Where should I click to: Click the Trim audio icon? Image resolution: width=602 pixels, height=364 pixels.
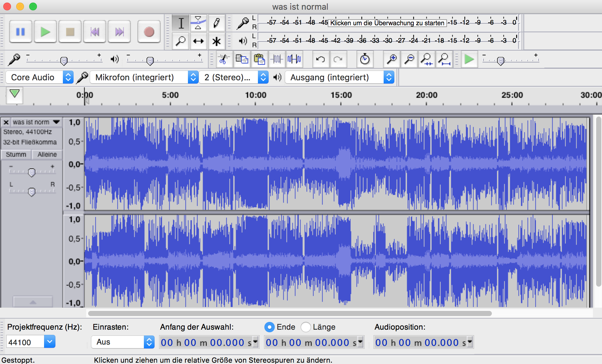click(276, 59)
